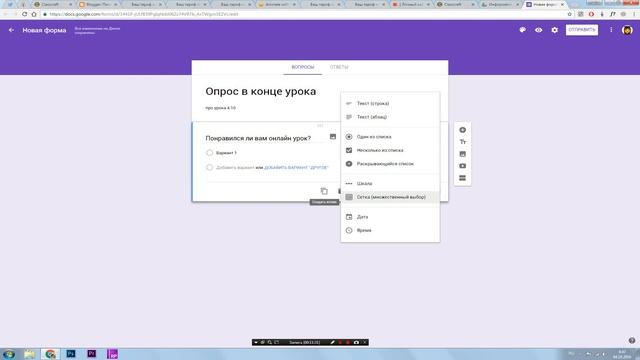Edit form title Опрос в конце урока
The image size is (640, 360).
tap(260, 91)
